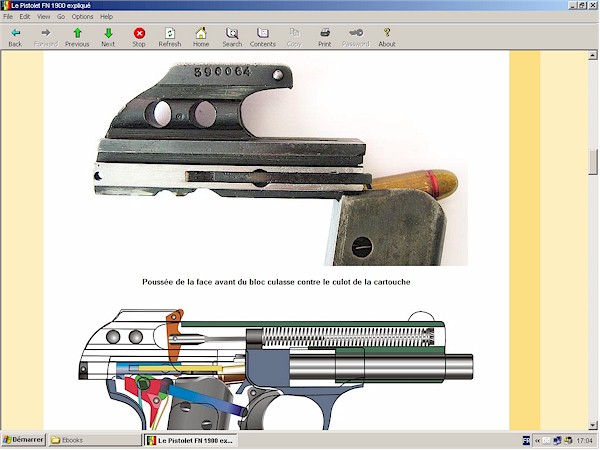Viewport: 600px width, 450px height.
Task: Click the greyed-out Forward arrow icon
Action: pos(46,33)
